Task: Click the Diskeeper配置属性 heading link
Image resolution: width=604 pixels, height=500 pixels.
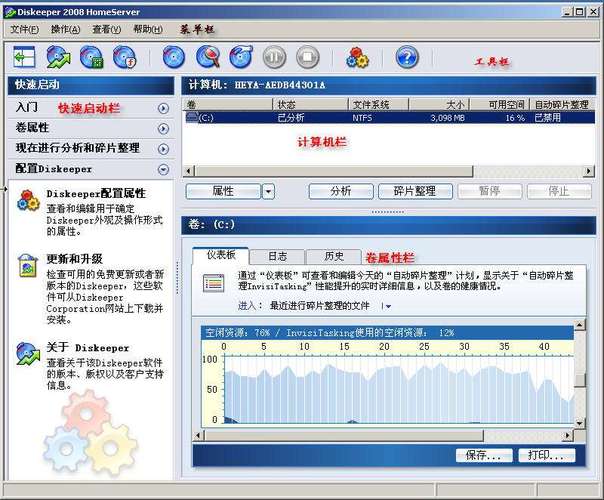Action: pos(96,193)
